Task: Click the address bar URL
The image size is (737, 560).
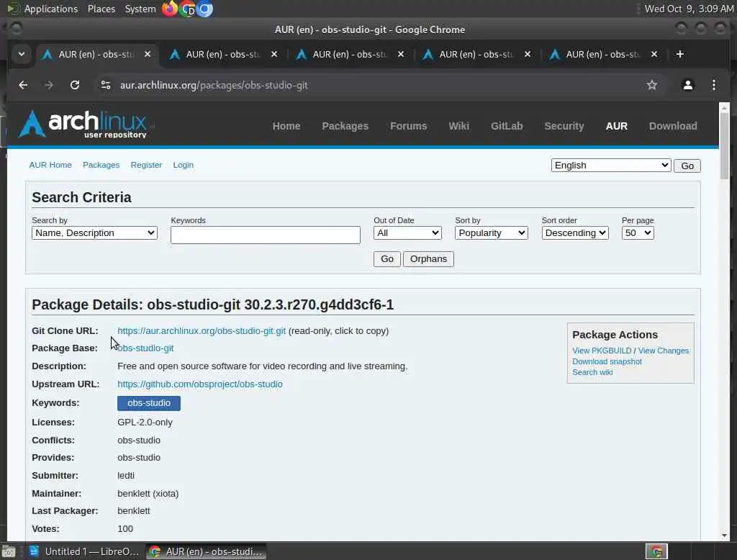Action: pyautogui.click(x=214, y=85)
